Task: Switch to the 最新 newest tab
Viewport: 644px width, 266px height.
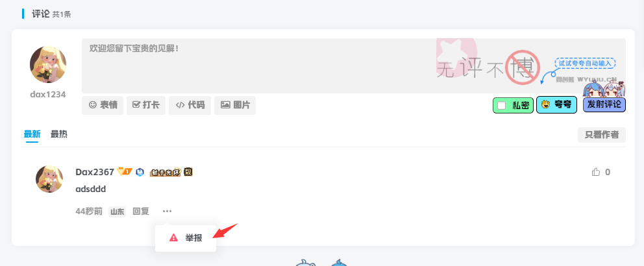Action: [x=32, y=134]
